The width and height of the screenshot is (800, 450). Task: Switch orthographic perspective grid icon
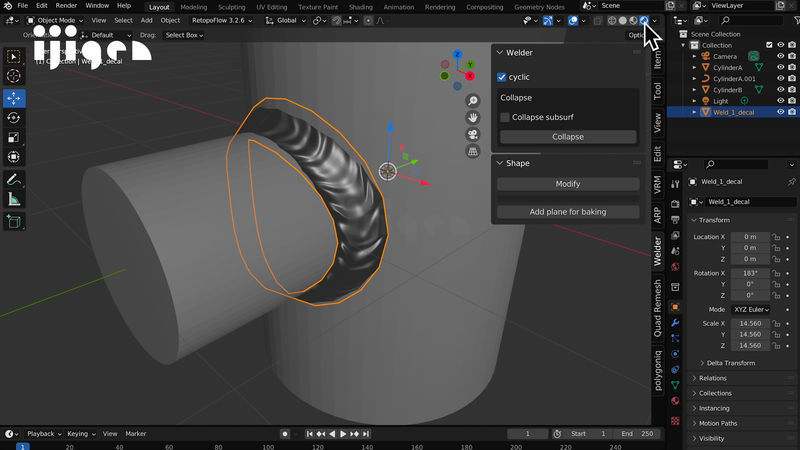tap(473, 151)
